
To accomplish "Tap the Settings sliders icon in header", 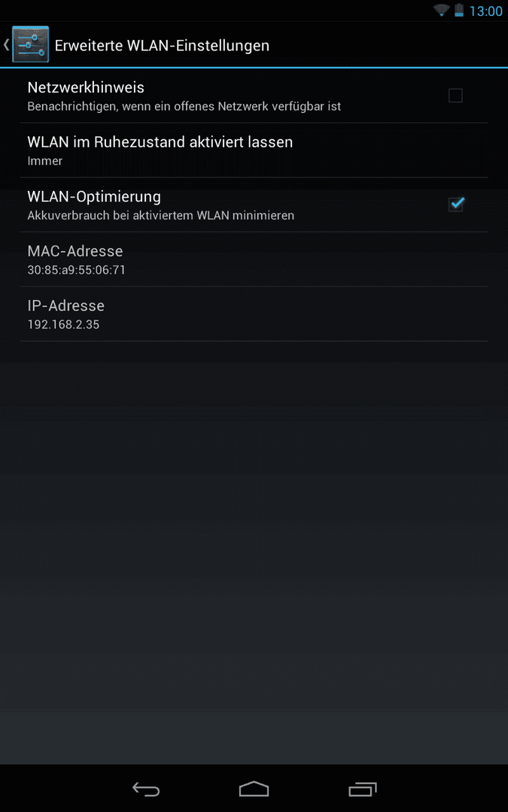I will (x=31, y=44).
